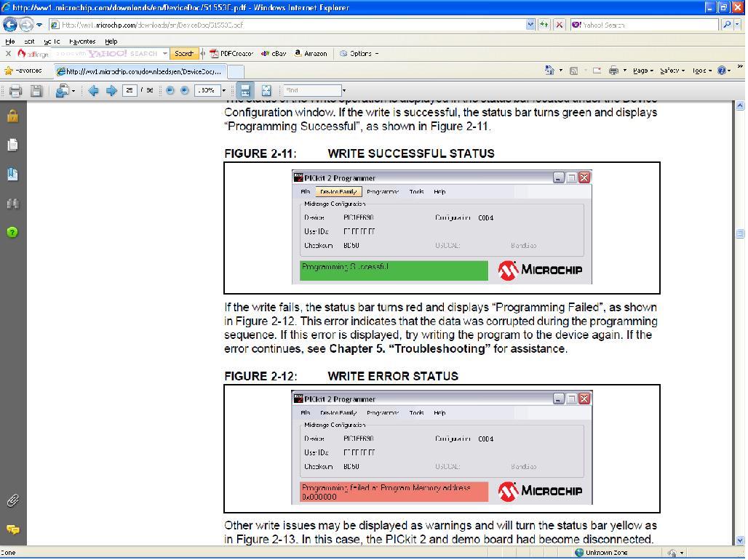Open PDFCreator from the toolbar
748x560 pixels.
[232, 53]
